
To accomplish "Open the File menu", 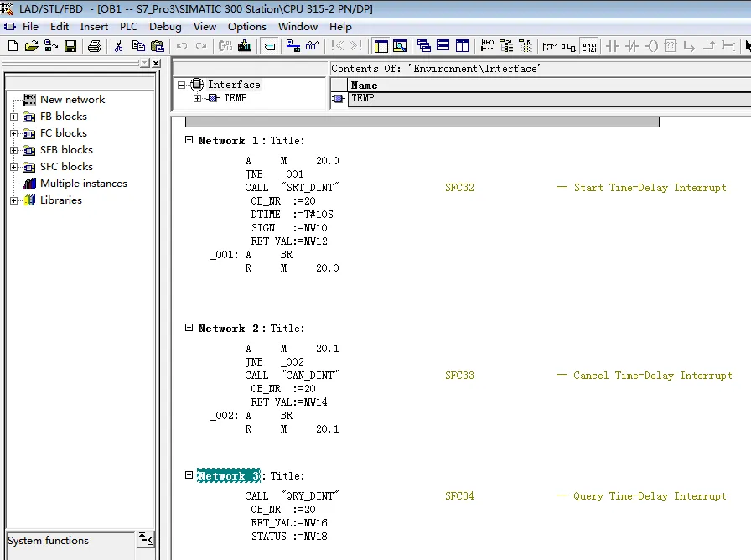I will coord(30,26).
